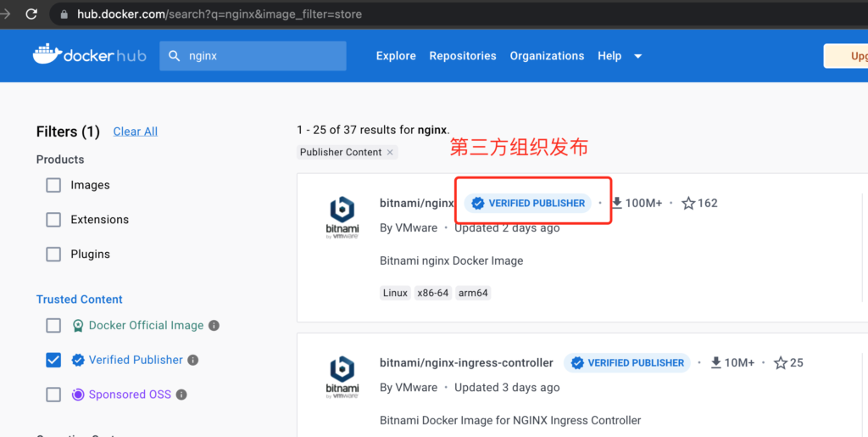Open the bitnami/nginx repository title

(x=417, y=204)
